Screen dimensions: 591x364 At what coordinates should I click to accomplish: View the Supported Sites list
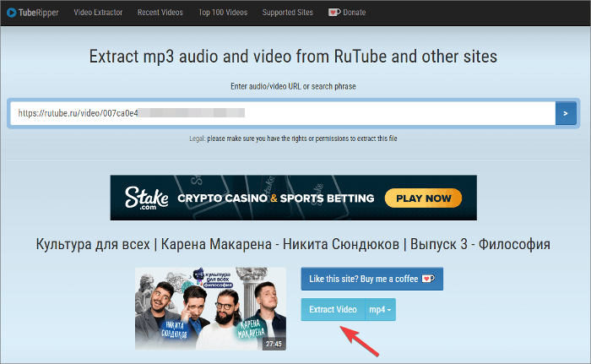(288, 13)
